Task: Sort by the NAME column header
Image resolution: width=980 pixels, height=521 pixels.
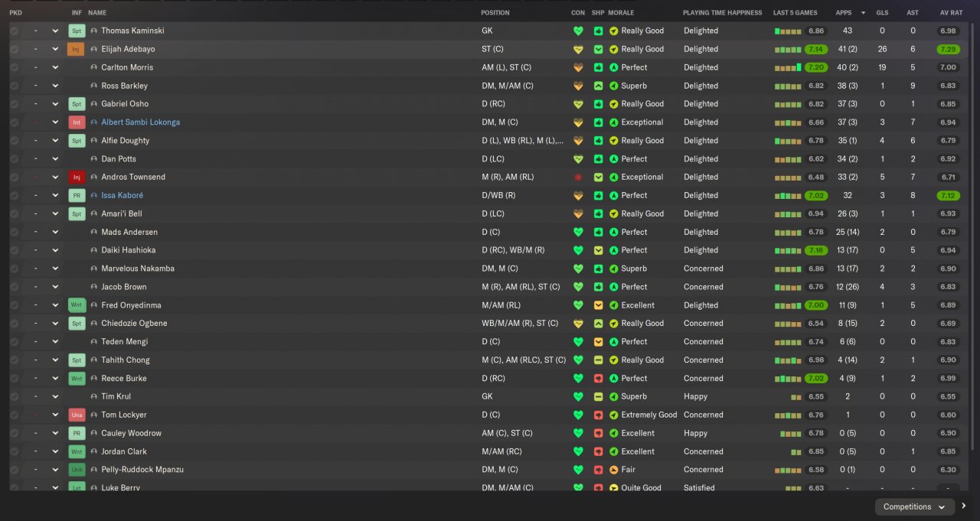Action: pos(97,13)
